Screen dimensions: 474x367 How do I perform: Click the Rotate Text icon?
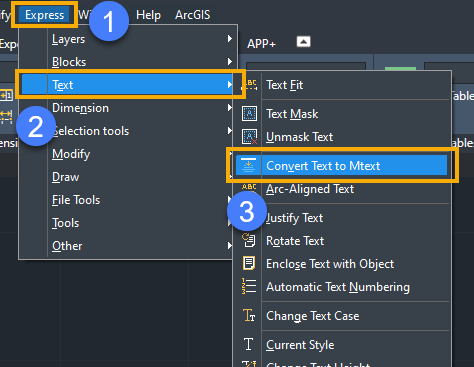pyautogui.click(x=249, y=240)
